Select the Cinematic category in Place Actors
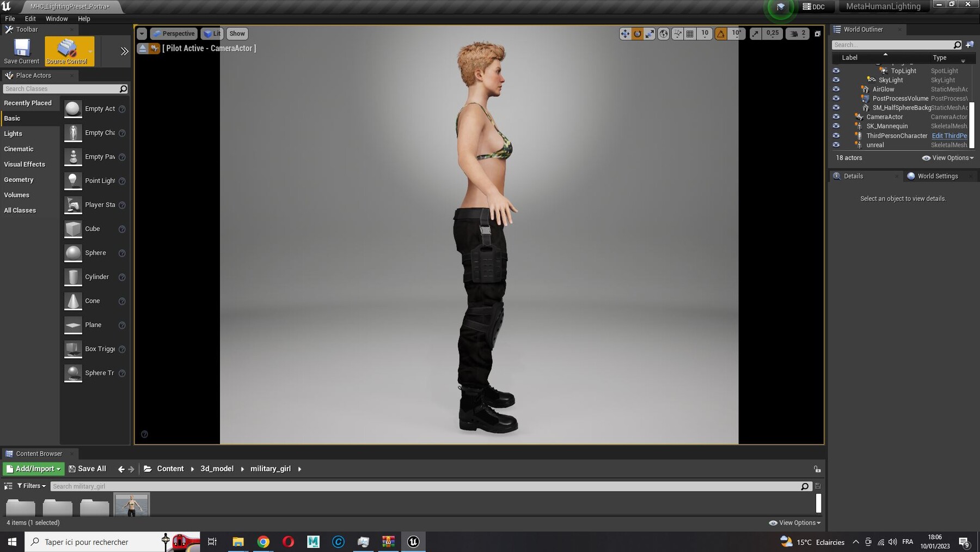Image resolution: width=980 pixels, height=552 pixels. 28,149
